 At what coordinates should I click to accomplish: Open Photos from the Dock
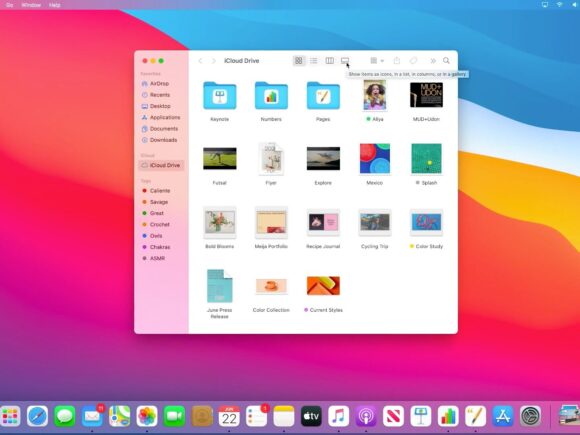147,416
